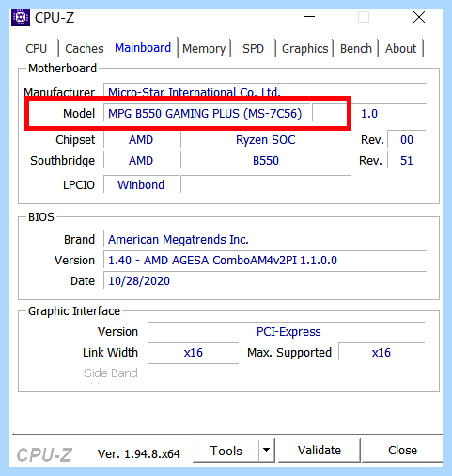Viewport: 452px width, 476px height.
Task: Close the CPU-Z window with X
Action: pos(419,17)
